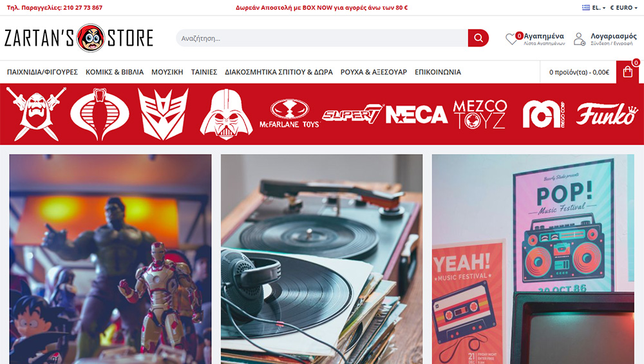Click the red search magnifier button
The width and height of the screenshot is (644, 364).
point(478,38)
